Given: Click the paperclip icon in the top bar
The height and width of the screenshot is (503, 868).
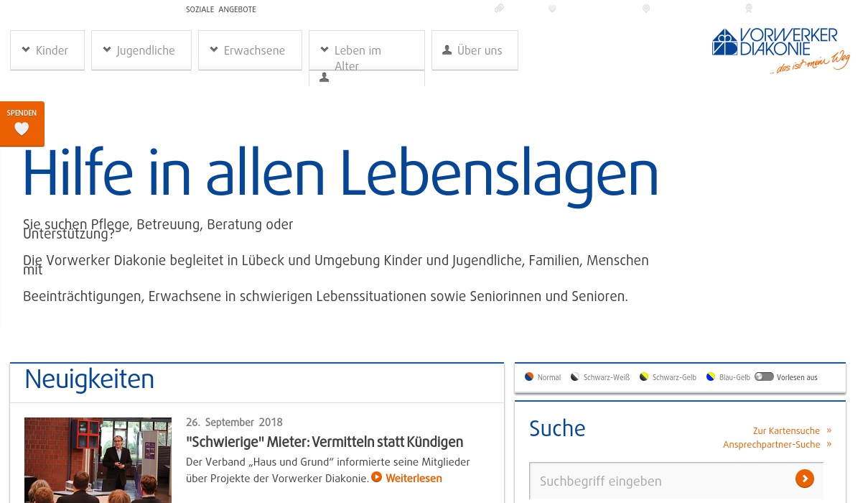Looking at the screenshot, I should (499, 9).
